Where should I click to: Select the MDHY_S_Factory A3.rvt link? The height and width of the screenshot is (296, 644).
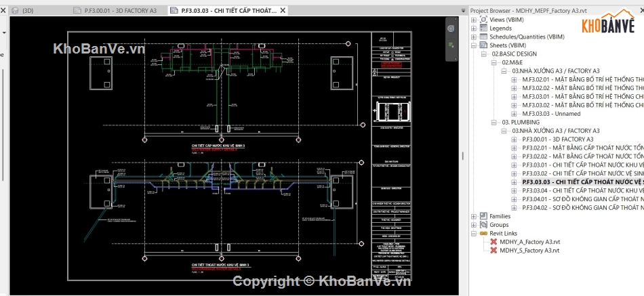[529, 251]
